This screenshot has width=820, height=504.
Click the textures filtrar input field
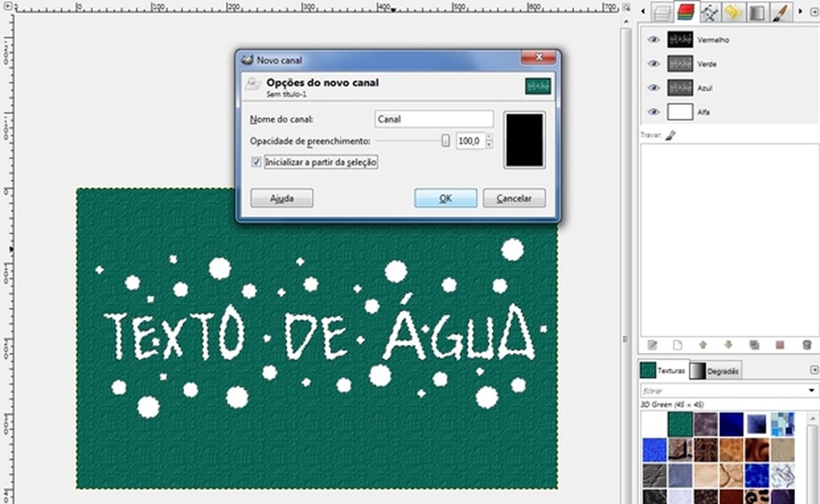tap(722, 391)
